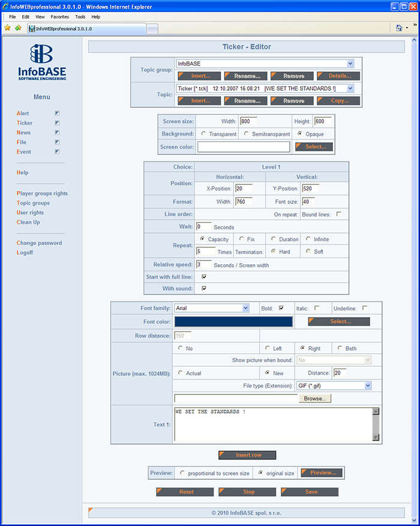Select Left picture position

click(268, 348)
